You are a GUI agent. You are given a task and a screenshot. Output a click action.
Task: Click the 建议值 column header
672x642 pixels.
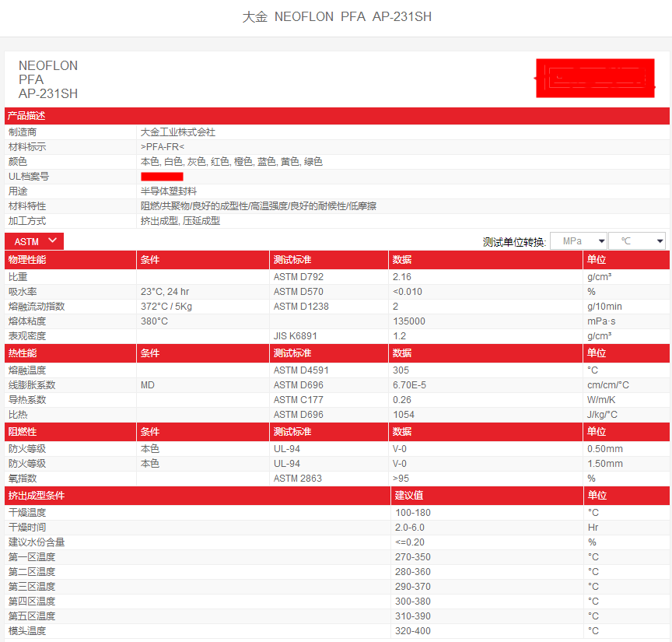(x=488, y=496)
